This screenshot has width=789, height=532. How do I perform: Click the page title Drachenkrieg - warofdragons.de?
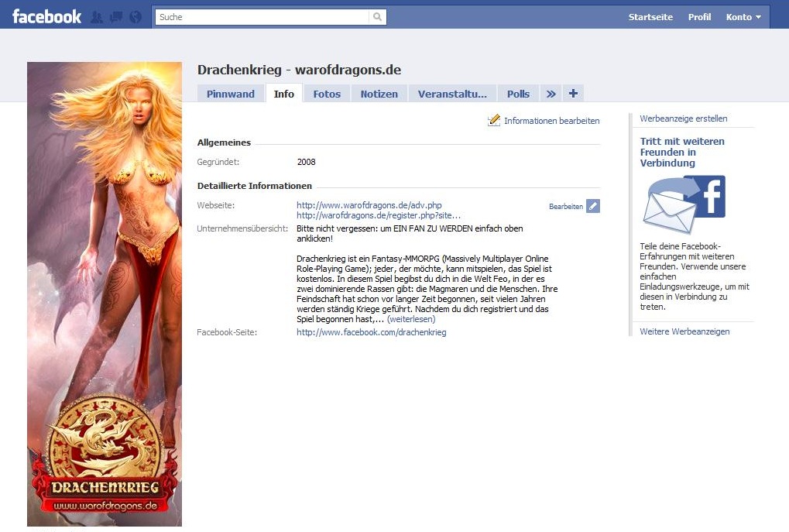tap(299, 70)
